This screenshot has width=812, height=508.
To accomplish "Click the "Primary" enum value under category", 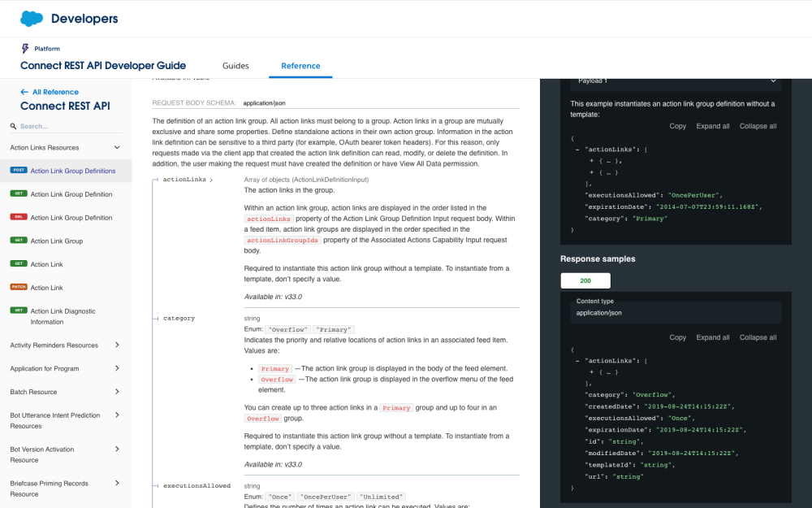I will (x=334, y=330).
